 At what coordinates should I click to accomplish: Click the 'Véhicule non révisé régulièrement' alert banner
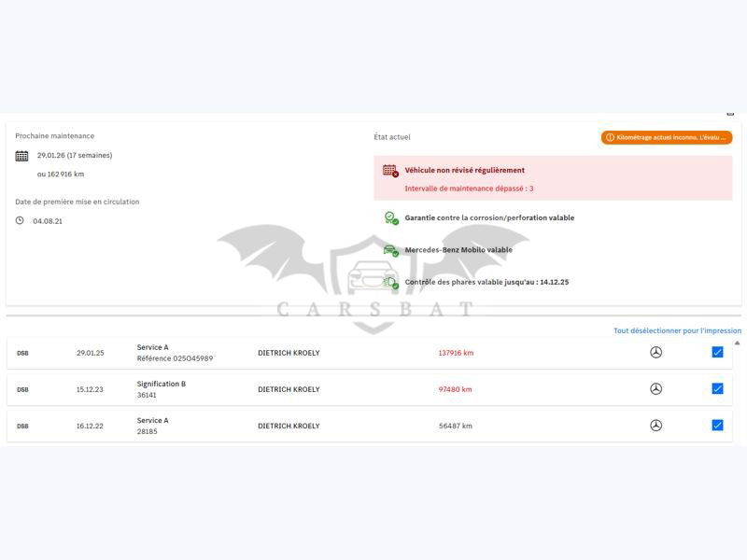553,178
